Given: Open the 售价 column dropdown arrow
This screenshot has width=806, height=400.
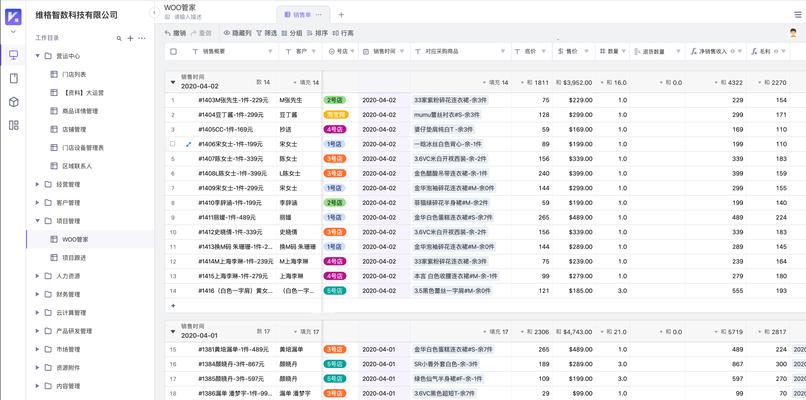Looking at the screenshot, I should pos(587,51).
